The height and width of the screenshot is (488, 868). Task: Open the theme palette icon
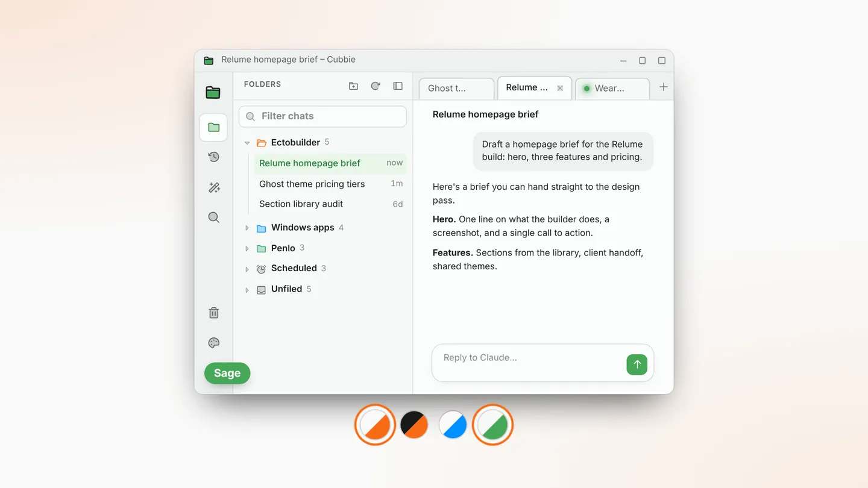(x=213, y=343)
